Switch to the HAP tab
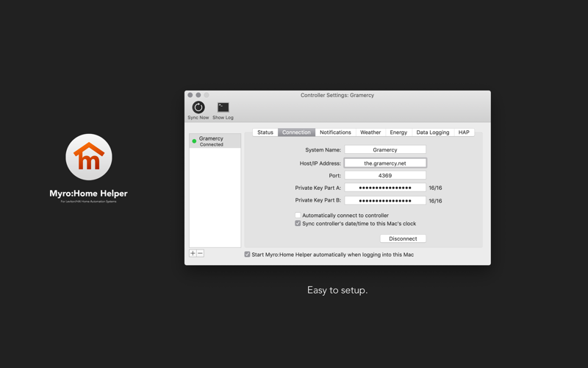 464,132
